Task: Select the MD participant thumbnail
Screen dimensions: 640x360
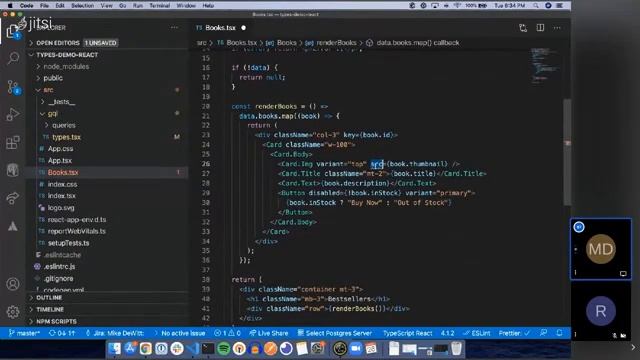Action: tap(601, 249)
